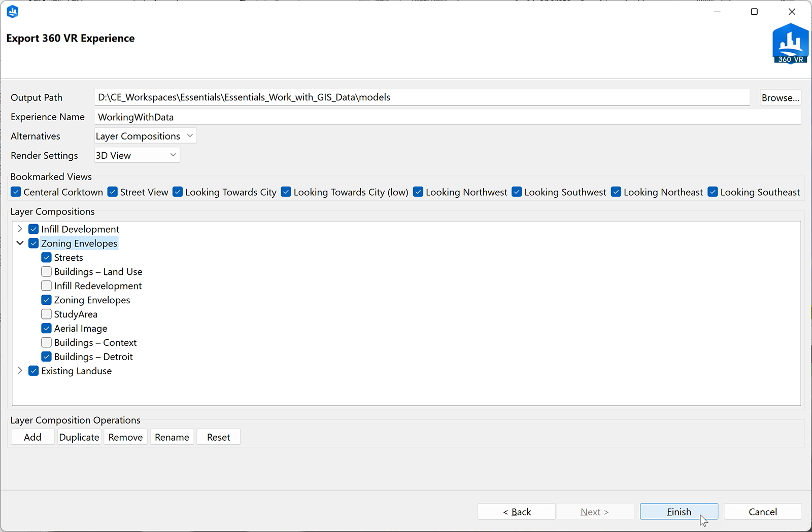The height and width of the screenshot is (532, 812).
Task: Check the StudyArea layer checkbox
Action: click(x=47, y=314)
